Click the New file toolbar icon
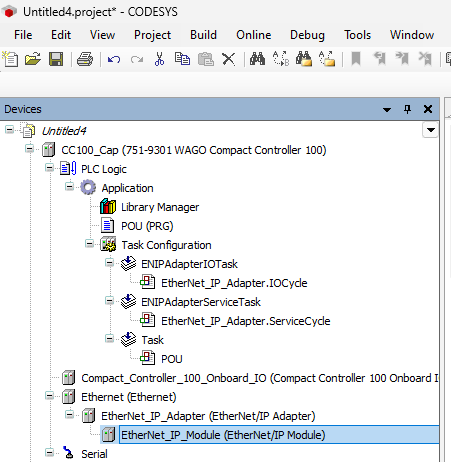The image size is (451, 462). click(x=10, y=59)
